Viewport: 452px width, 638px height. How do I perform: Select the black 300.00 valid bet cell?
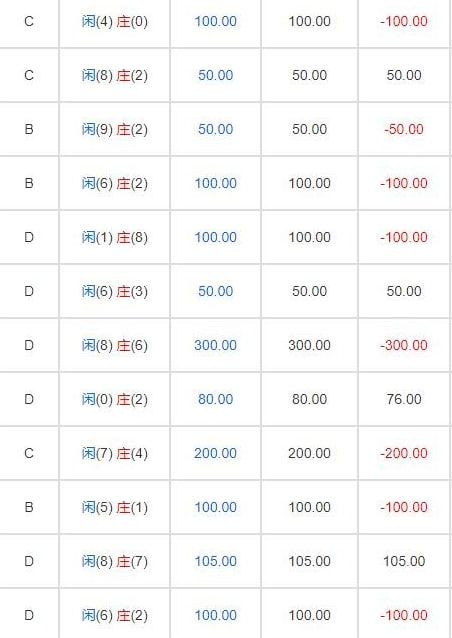309,345
